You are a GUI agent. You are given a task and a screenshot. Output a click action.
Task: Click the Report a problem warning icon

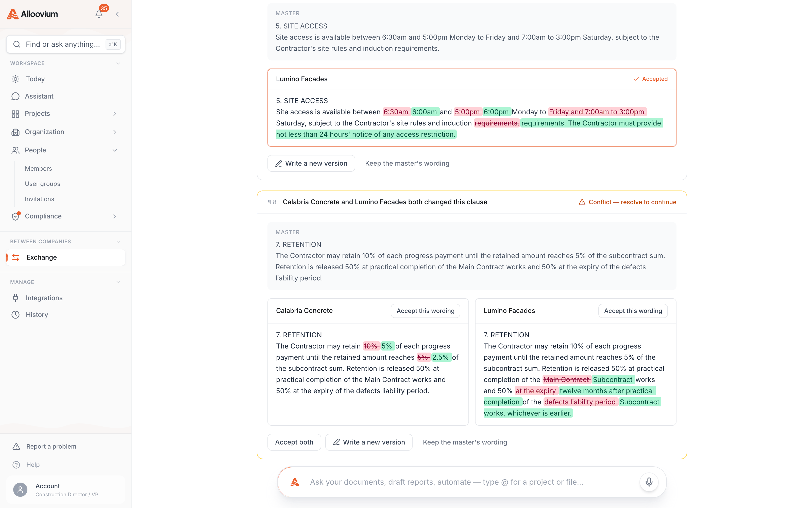[16, 447]
